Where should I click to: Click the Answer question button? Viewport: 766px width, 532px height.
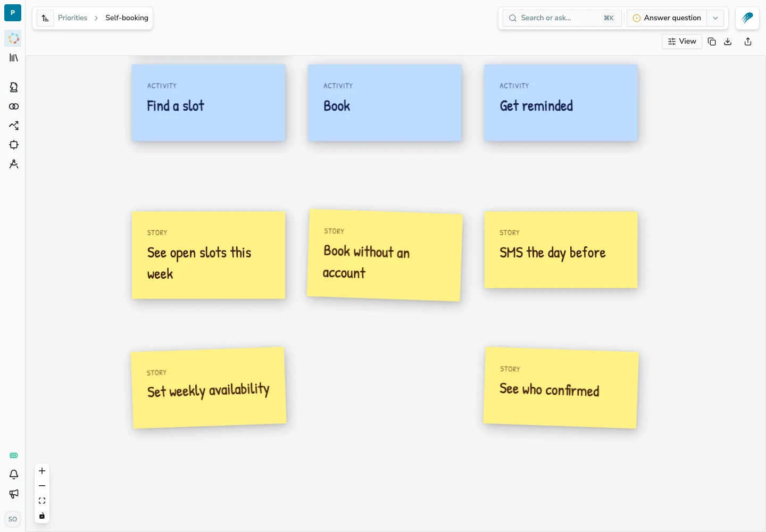(667, 18)
